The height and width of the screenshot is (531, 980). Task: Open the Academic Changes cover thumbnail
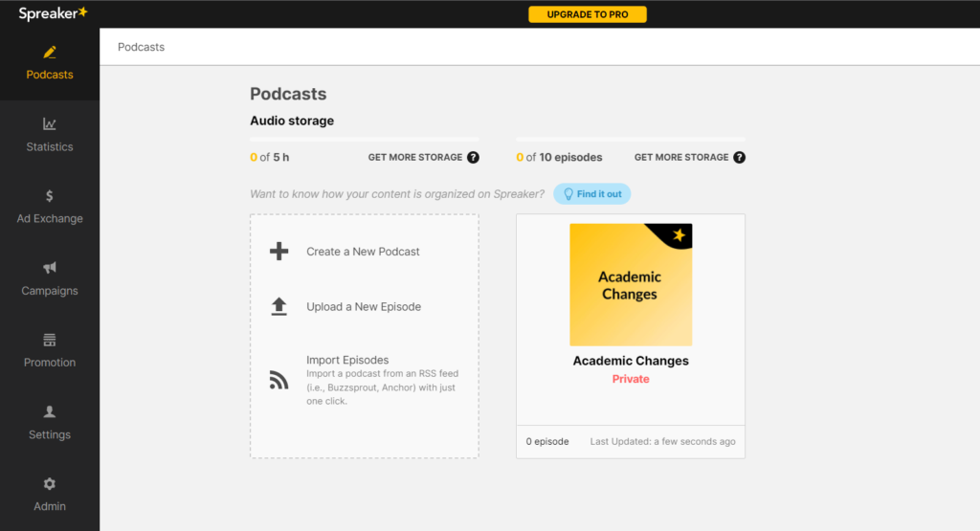pyautogui.click(x=630, y=285)
